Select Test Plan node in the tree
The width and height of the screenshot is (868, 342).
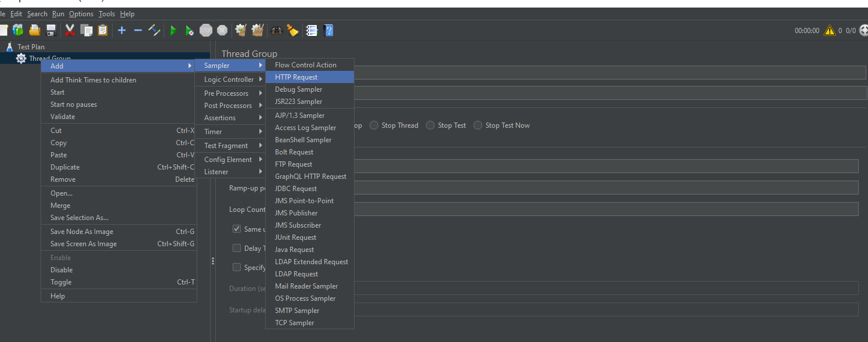pos(31,47)
